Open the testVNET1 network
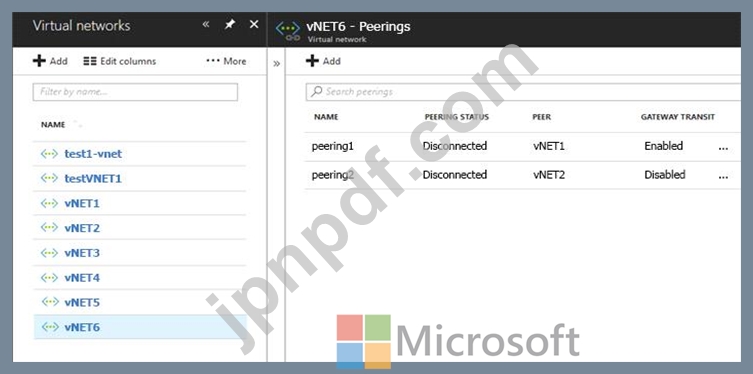 pos(93,179)
